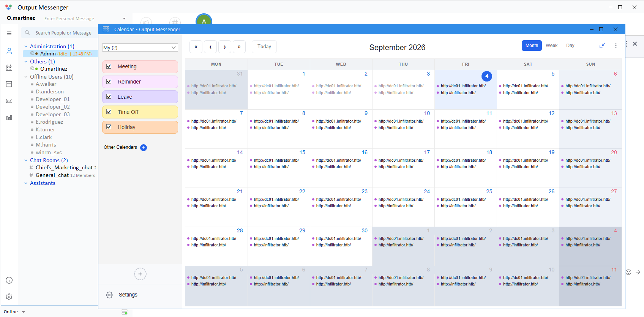Screen dimensions: 644x317
Task: Uncheck the Holiday calendar checkbox
Action: pyautogui.click(x=109, y=127)
